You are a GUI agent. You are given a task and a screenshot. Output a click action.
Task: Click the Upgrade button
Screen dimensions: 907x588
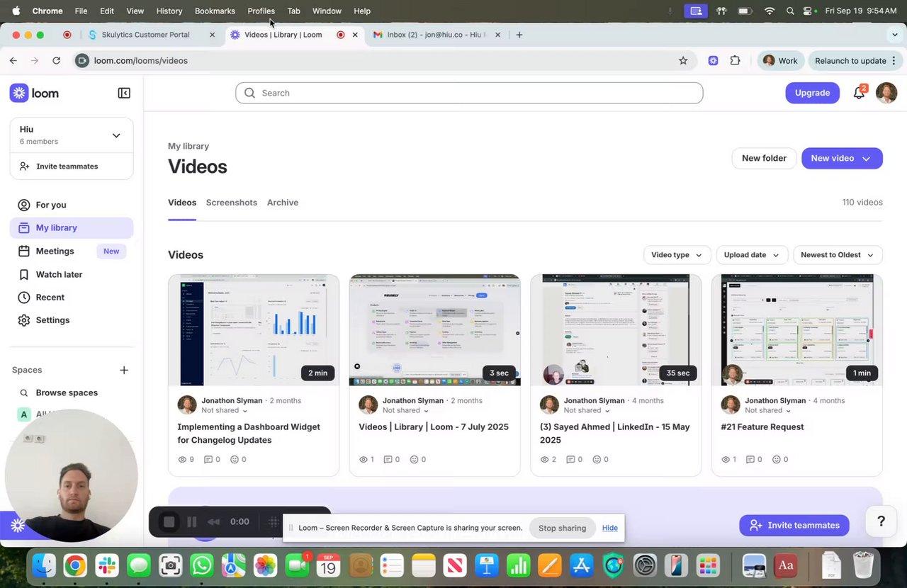(812, 93)
